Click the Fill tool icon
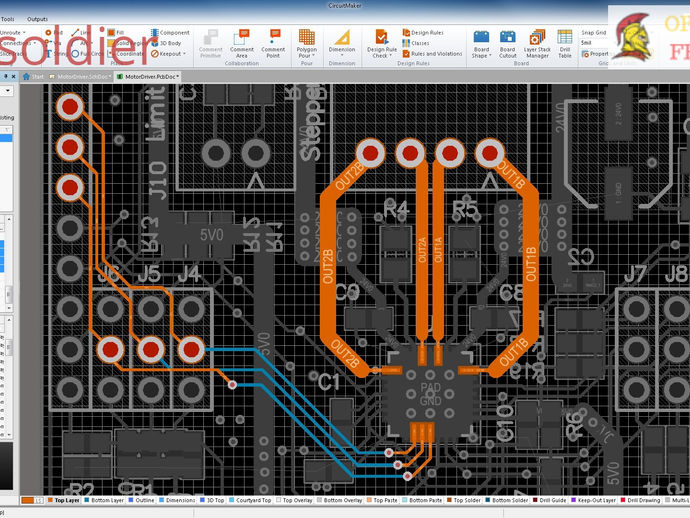Screen dimensions: 690x518 tap(111, 33)
